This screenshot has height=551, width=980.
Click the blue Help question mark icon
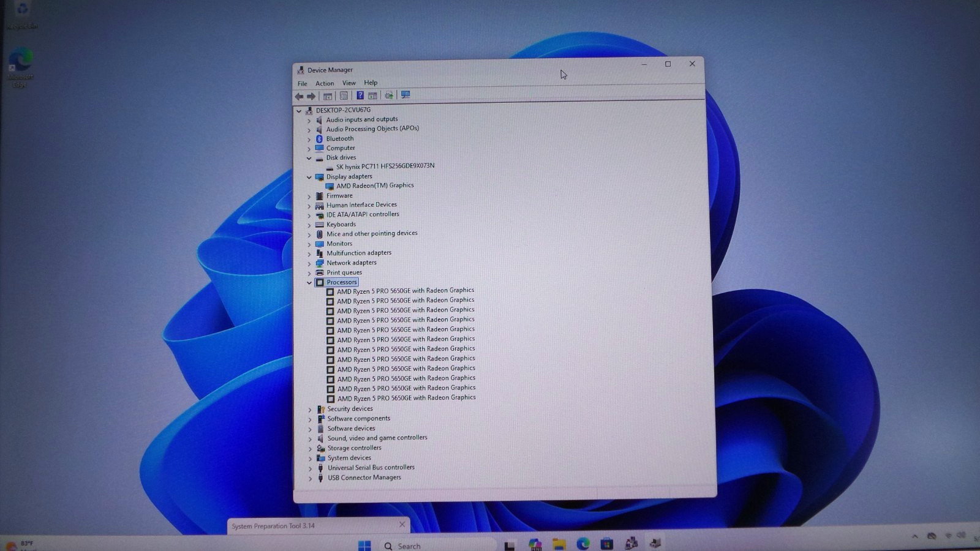click(x=360, y=96)
